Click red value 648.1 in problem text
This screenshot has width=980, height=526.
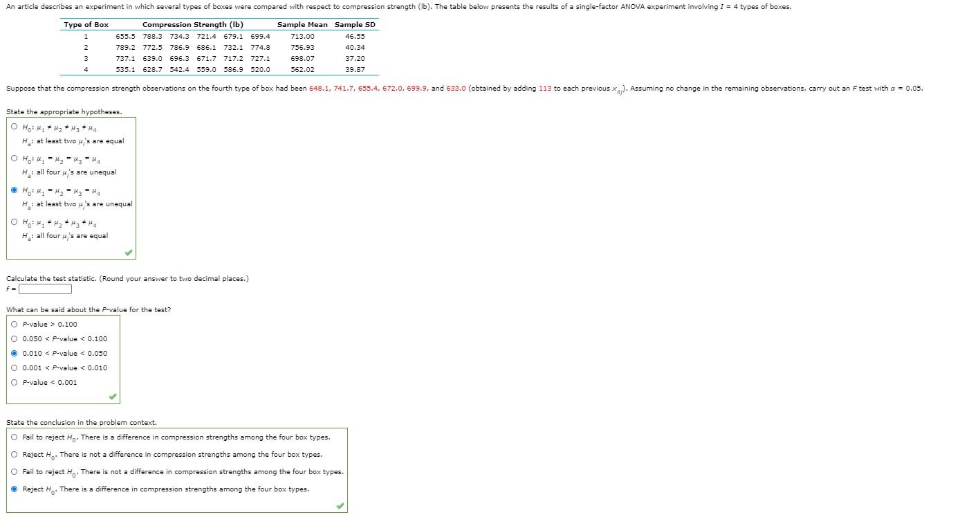(x=319, y=88)
